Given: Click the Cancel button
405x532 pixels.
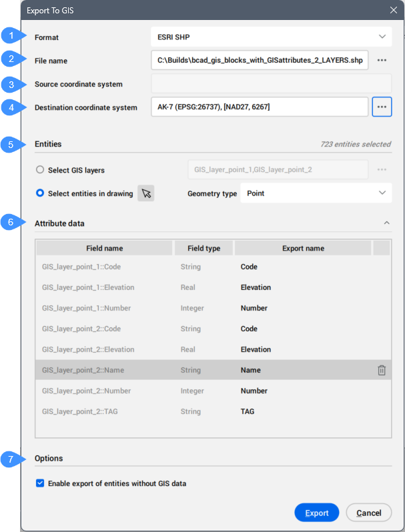Looking at the screenshot, I should [x=369, y=513].
